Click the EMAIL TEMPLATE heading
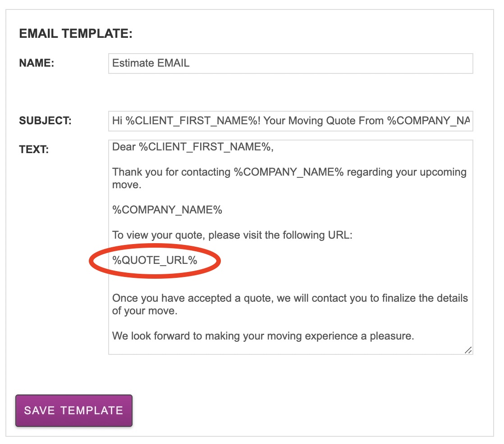Viewport: 504px width, 444px height. (76, 34)
